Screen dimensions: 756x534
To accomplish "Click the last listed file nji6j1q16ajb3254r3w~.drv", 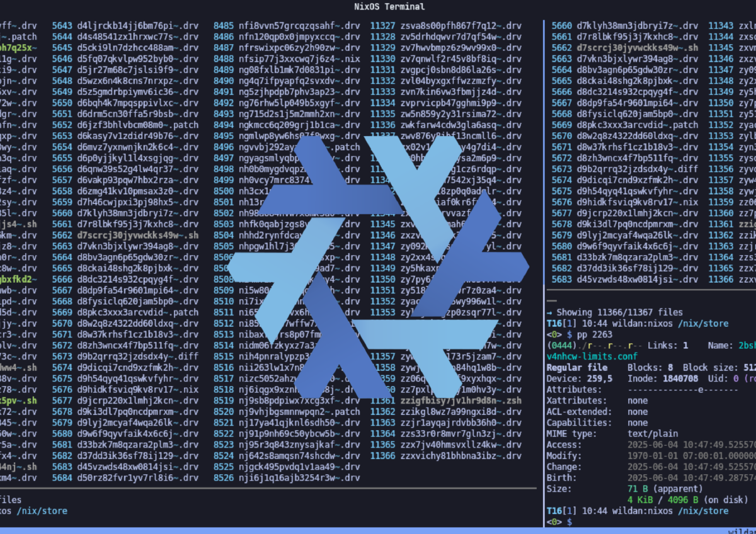I will [287, 477].
